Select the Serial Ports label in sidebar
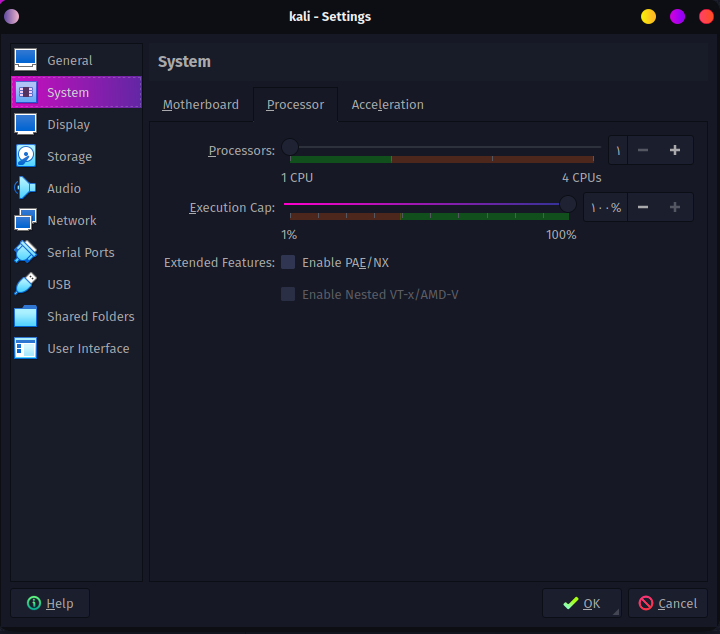The width and height of the screenshot is (720, 634). [x=81, y=252]
